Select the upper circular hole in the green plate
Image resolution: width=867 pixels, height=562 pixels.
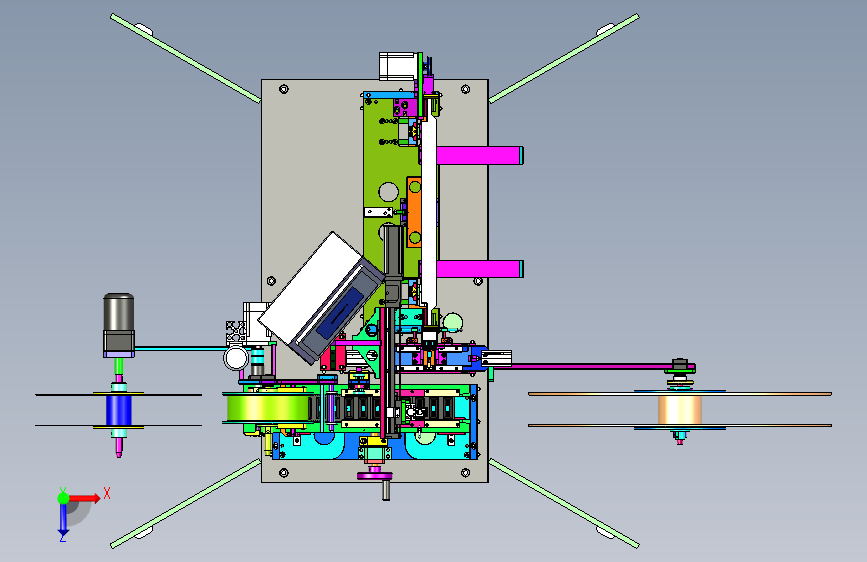click(x=389, y=192)
